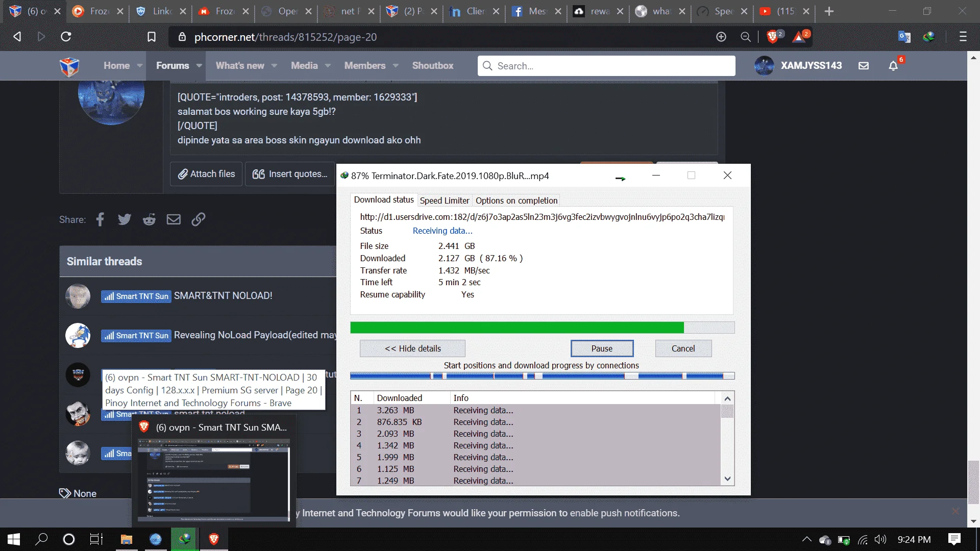Share thread via email icon

[174, 219]
